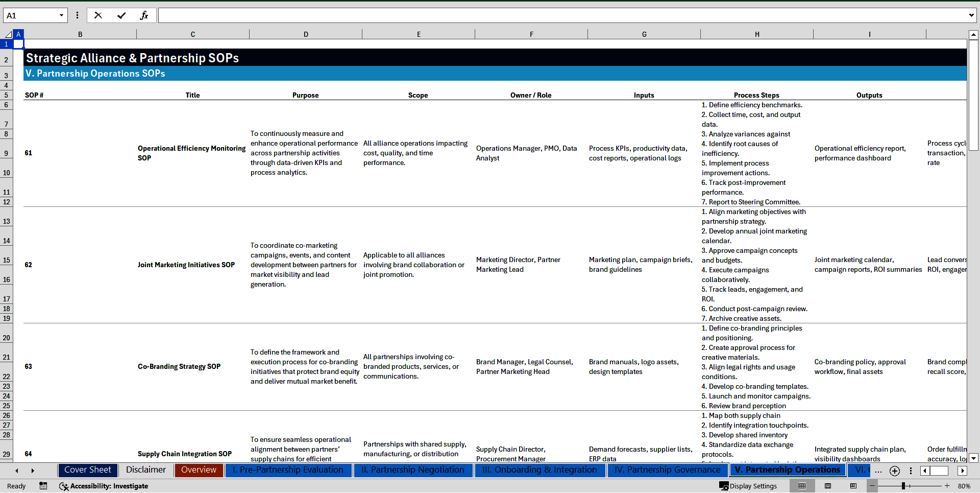Click the Insert Function fx icon
Image resolution: width=980 pixels, height=493 pixels.
[144, 15]
